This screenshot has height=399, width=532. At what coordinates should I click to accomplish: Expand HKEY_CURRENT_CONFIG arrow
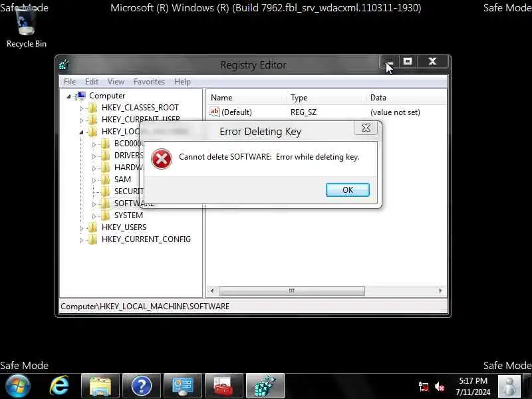pyautogui.click(x=81, y=240)
